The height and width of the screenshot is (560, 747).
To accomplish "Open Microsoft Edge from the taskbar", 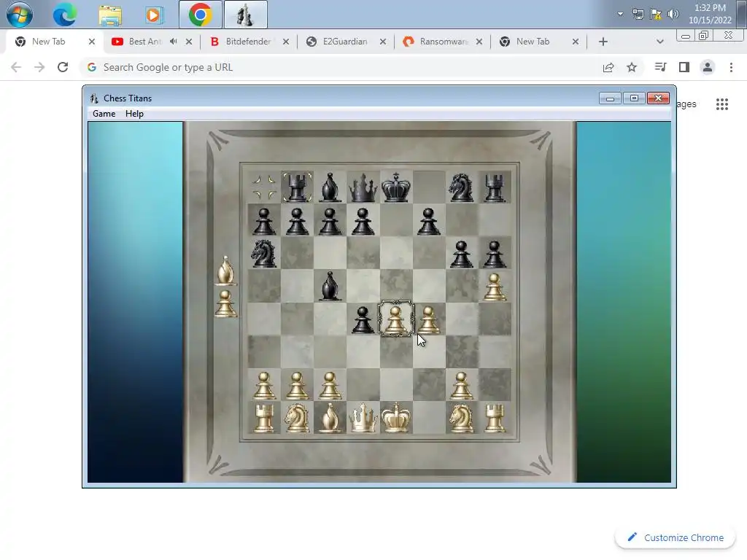I will click(x=65, y=15).
